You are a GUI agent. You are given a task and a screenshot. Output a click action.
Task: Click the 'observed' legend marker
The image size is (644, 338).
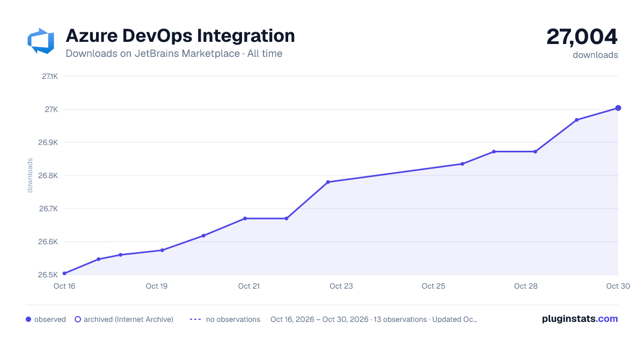click(28, 319)
